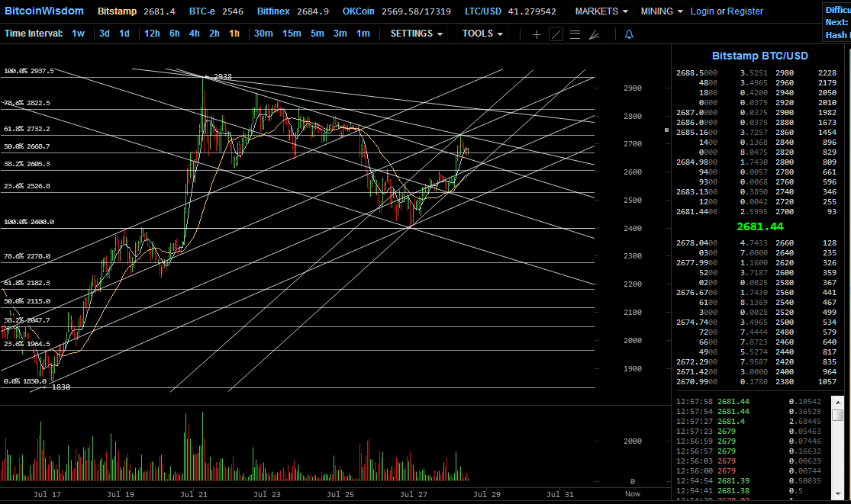This screenshot has height=504, width=851.
Task: Click the 100.0% 2400.0 Fibonacci label
Action: 29,222
